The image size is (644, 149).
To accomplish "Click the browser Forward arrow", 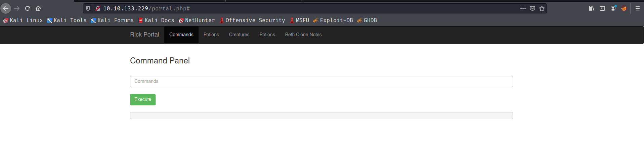I will coord(17,8).
